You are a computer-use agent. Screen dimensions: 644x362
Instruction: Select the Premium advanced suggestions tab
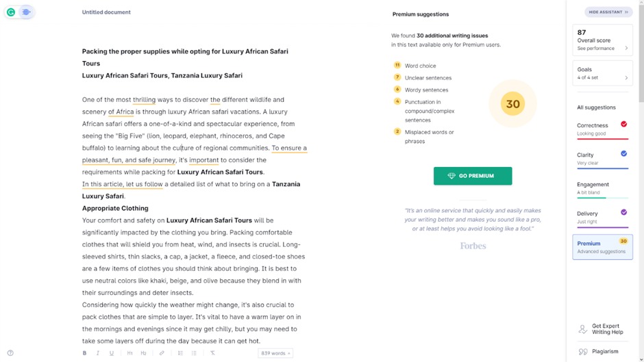pos(602,247)
